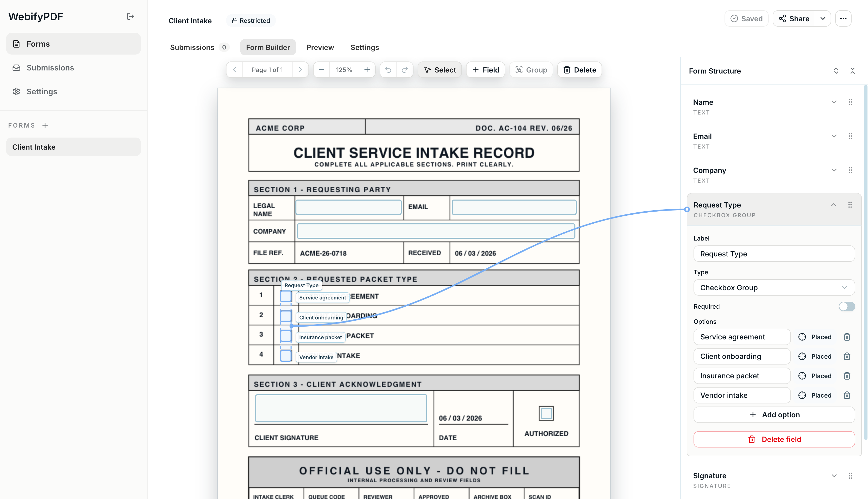The width and height of the screenshot is (868, 499).
Task: Activate the Select tool
Action: point(439,70)
